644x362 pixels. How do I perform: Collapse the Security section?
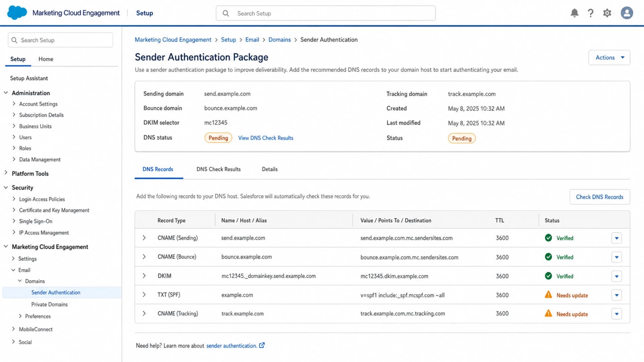[x=6, y=187]
